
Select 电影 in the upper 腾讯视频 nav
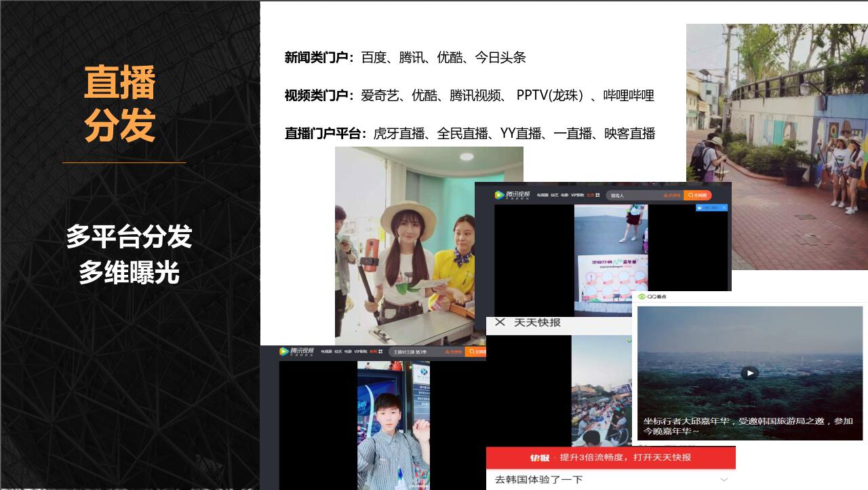(565, 195)
